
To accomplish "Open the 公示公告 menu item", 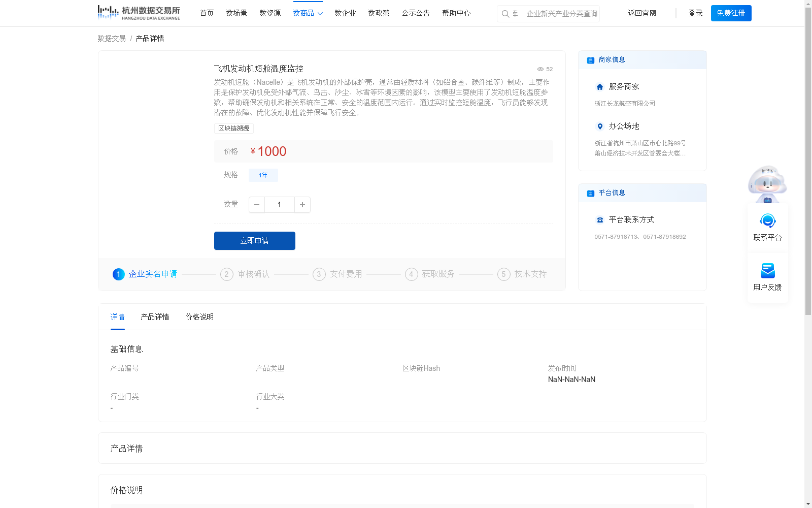I will [416, 13].
